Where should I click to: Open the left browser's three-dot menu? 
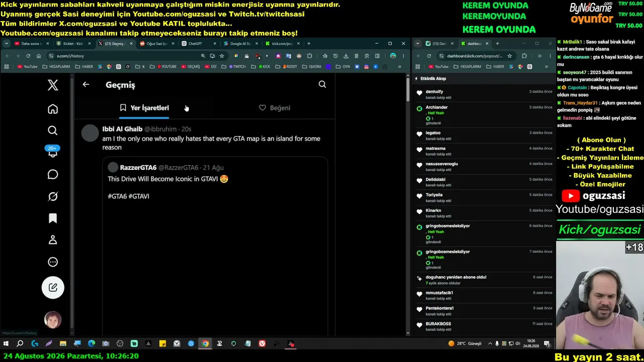click(x=403, y=56)
